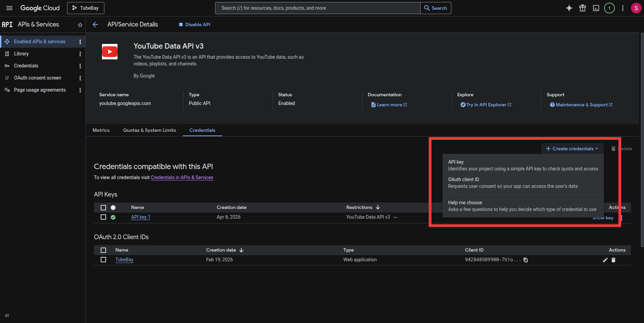Edit the TubeBay OAuth client
This screenshot has height=323, width=644.
[605, 260]
